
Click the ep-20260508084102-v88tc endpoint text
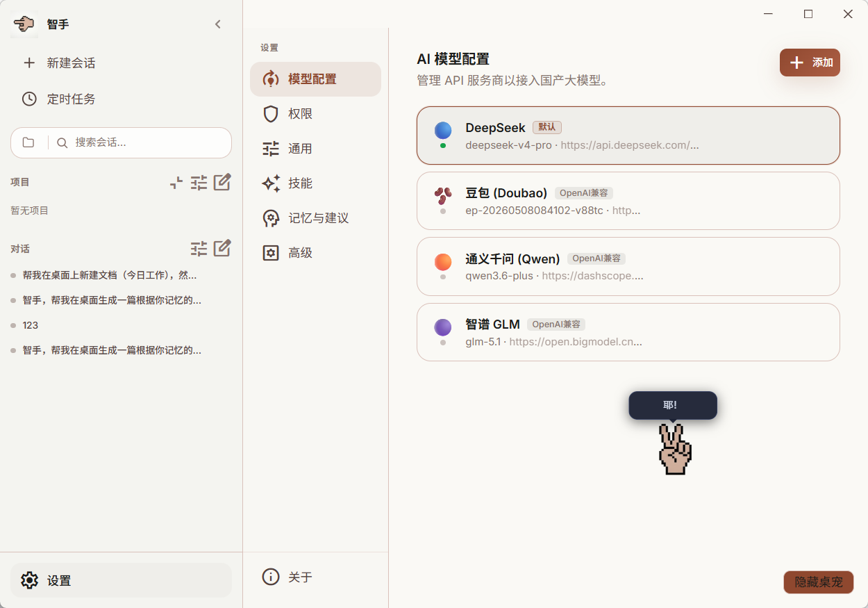pyautogui.click(x=535, y=211)
